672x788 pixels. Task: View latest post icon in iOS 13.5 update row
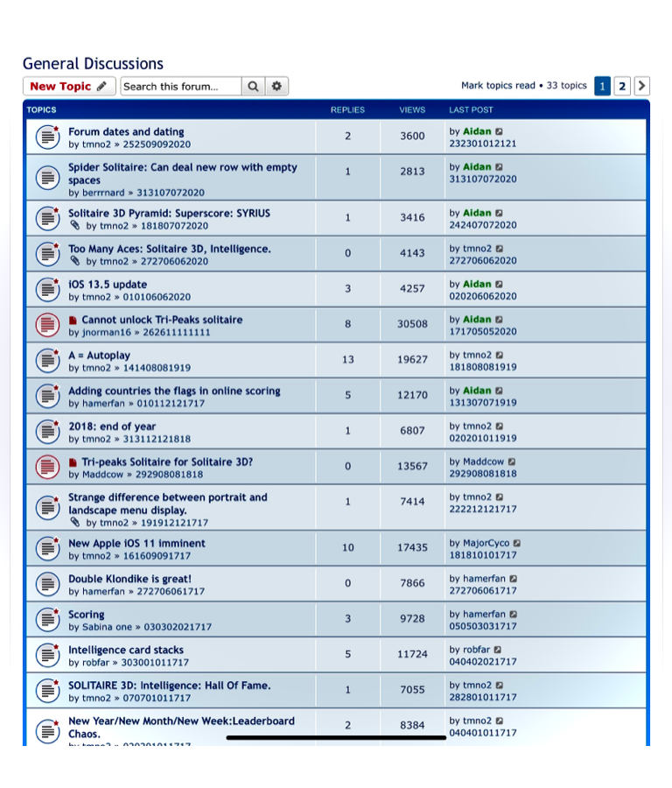(499, 285)
